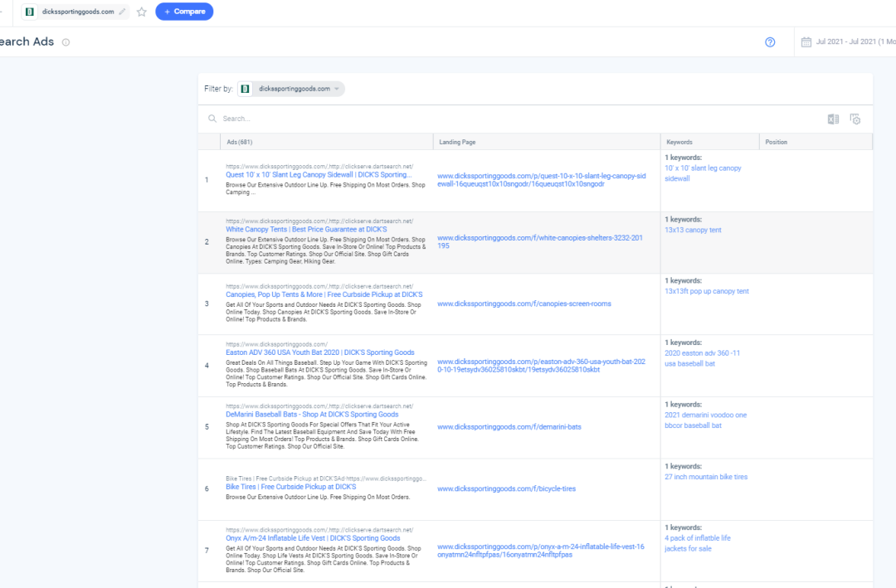This screenshot has width=896, height=588.
Task: Click the magnifier icon in the search bar
Action: click(x=213, y=119)
